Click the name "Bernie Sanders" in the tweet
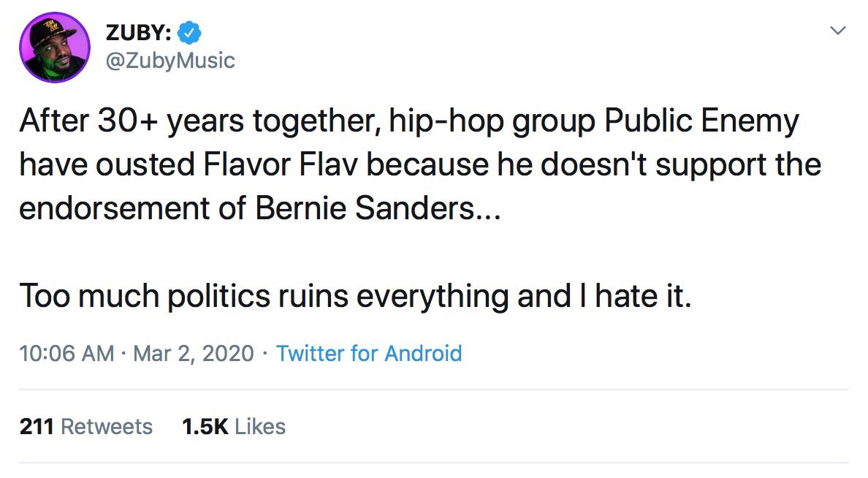Image resolution: width=868 pixels, height=478 pixels. 365,208
